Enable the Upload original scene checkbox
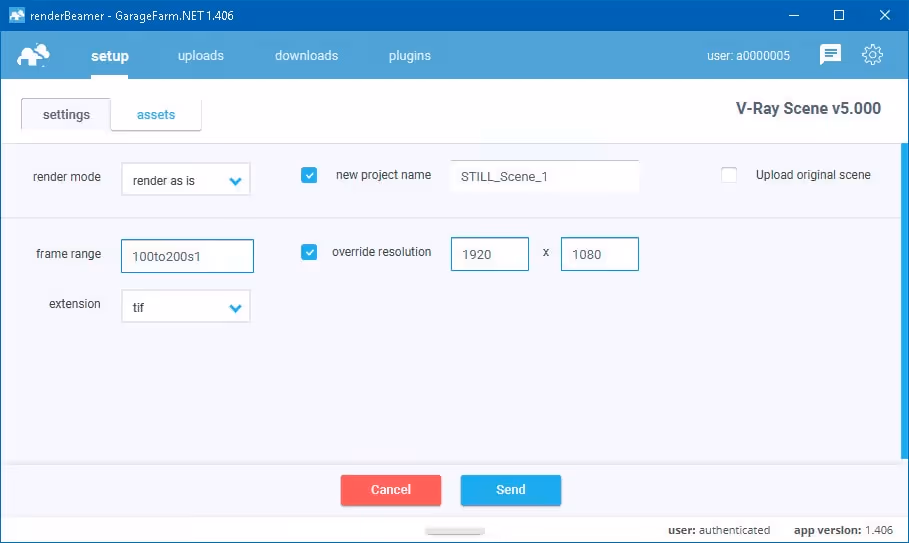Image resolution: width=909 pixels, height=543 pixels. pyautogui.click(x=729, y=175)
